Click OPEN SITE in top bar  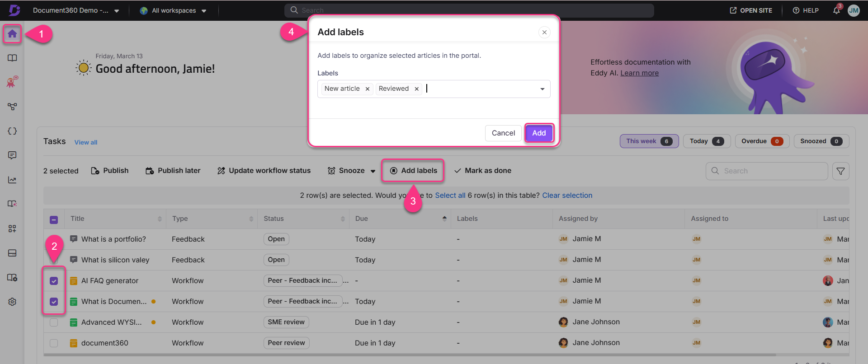coord(751,10)
